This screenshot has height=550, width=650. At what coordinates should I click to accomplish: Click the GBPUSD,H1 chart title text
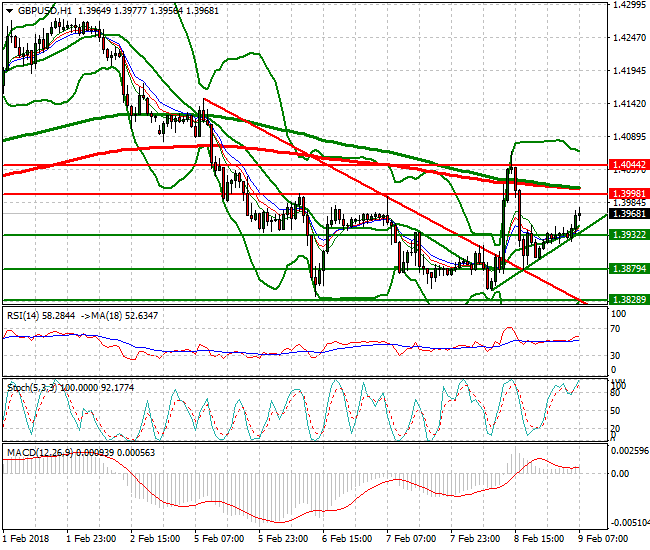coord(45,11)
